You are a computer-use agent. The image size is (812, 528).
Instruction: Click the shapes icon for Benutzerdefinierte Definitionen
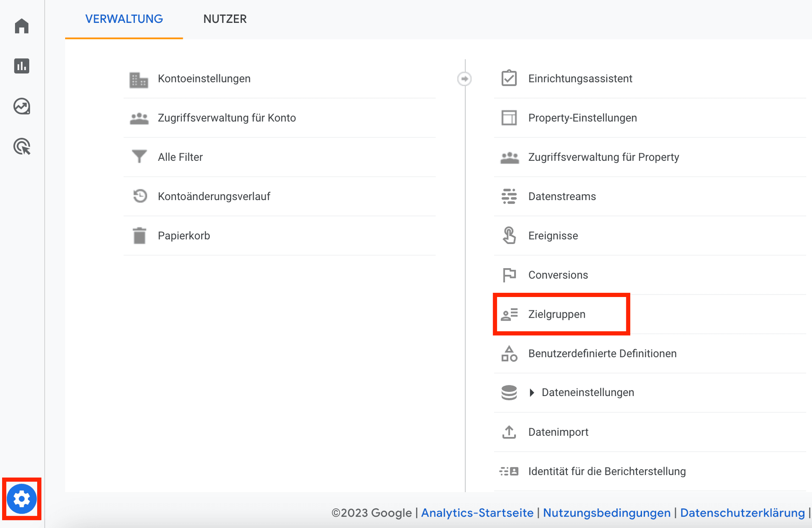coord(509,354)
